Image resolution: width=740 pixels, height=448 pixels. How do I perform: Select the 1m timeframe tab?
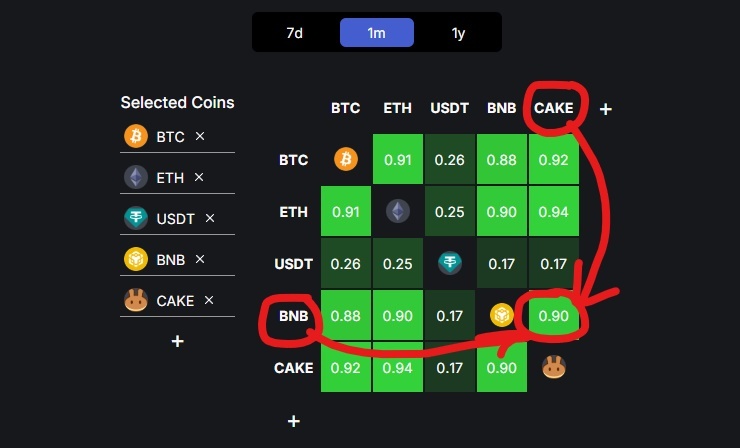click(377, 33)
